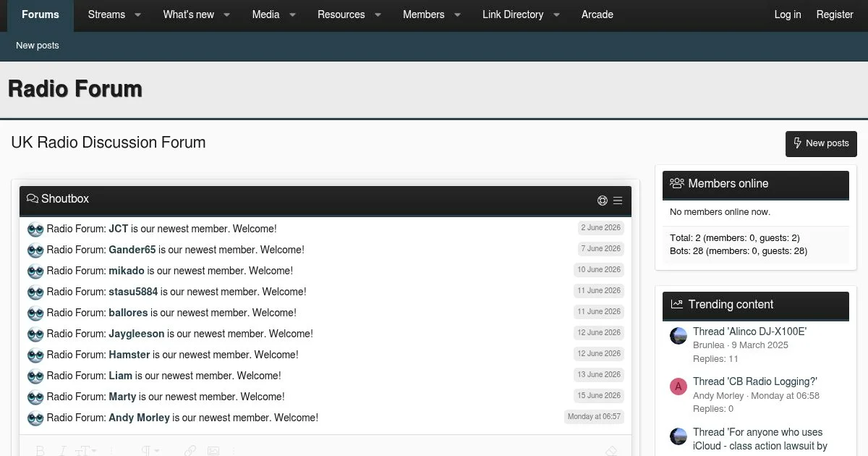Open the Trending content heading link
This screenshot has height=456, width=868.
tap(731, 305)
